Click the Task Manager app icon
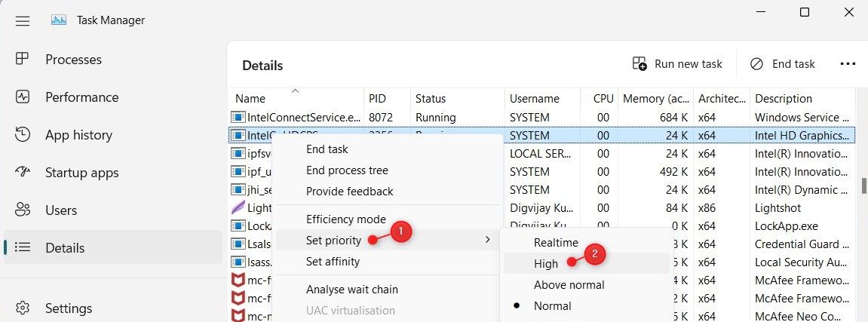This screenshot has height=322, width=868. 59,20
